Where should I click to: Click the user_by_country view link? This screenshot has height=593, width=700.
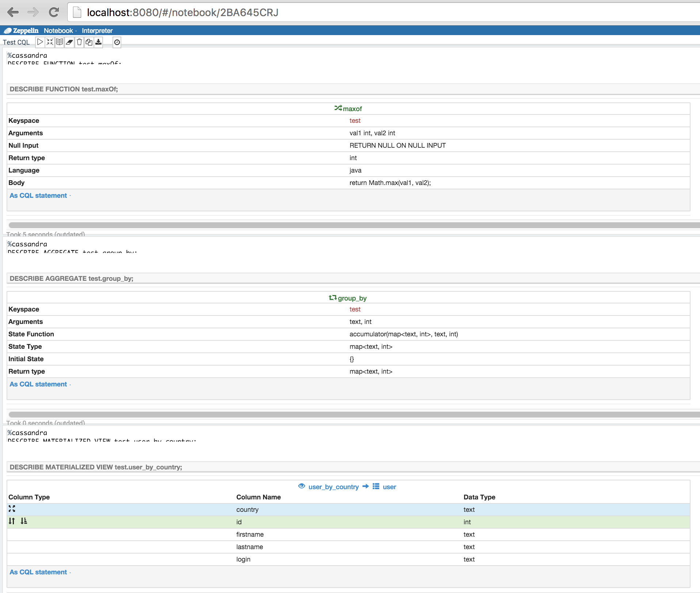click(333, 487)
